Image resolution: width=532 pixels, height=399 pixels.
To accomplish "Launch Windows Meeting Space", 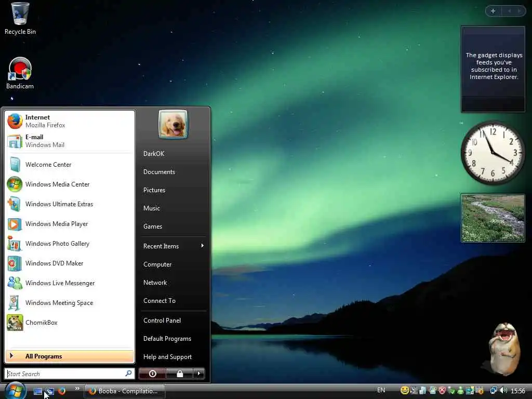I will 70,303.
